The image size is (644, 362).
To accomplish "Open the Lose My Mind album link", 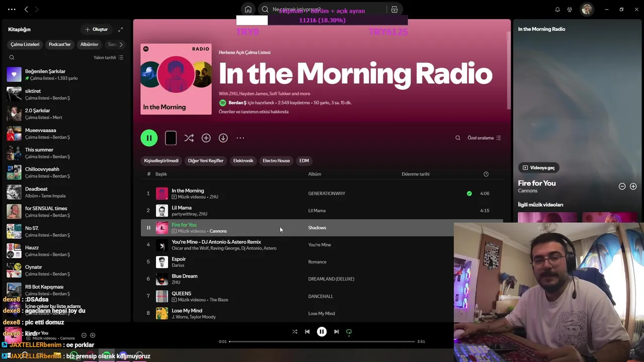I will click(321, 313).
